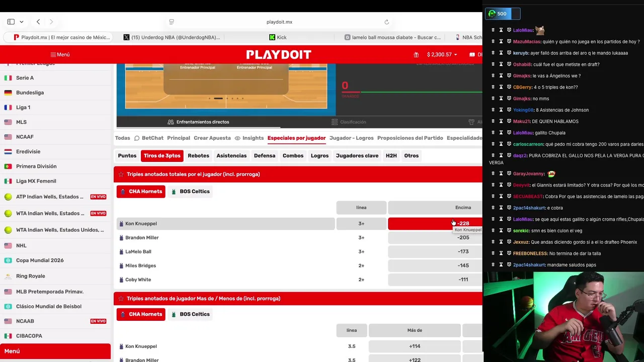Favorite the Triples anotados totales market star
Viewport: 644px width, 362px height.
(x=121, y=174)
